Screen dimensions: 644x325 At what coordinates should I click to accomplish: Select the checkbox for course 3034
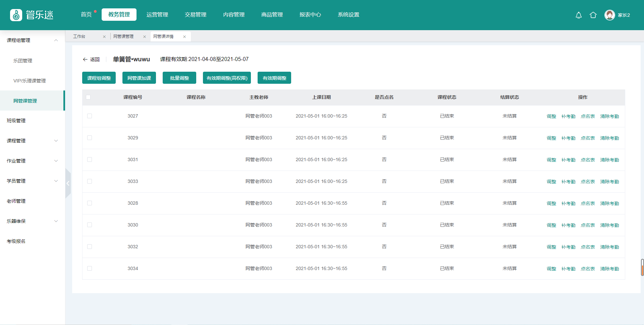tap(90, 269)
